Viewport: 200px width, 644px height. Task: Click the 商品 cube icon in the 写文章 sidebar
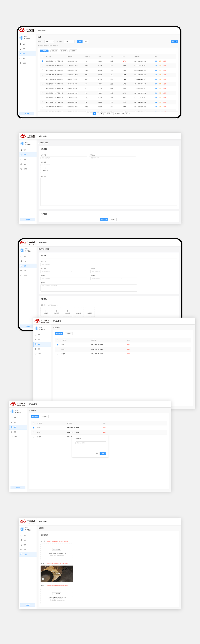click(21, 160)
